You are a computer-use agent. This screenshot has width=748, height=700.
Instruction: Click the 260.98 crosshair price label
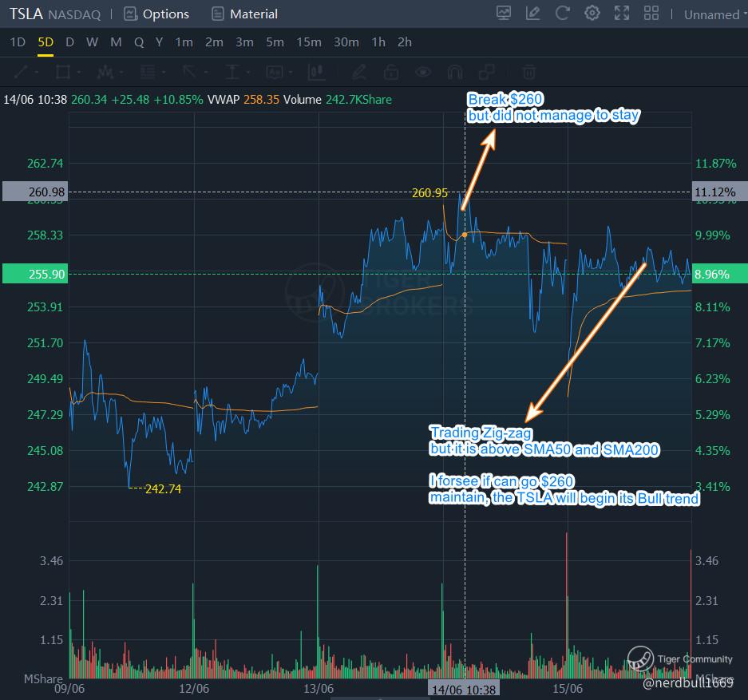[x=35, y=192]
